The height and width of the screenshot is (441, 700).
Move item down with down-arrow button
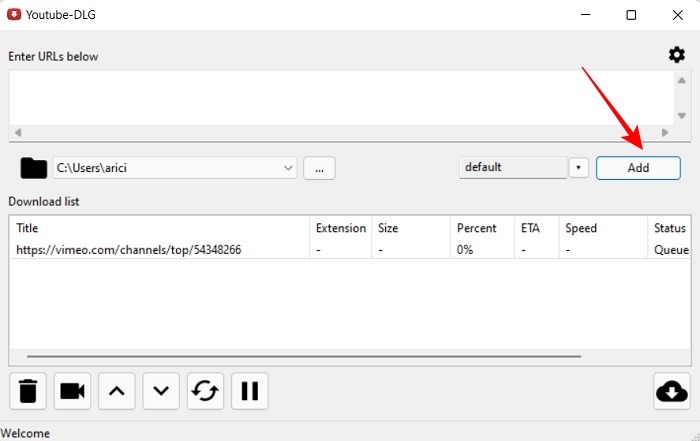click(161, 391)
